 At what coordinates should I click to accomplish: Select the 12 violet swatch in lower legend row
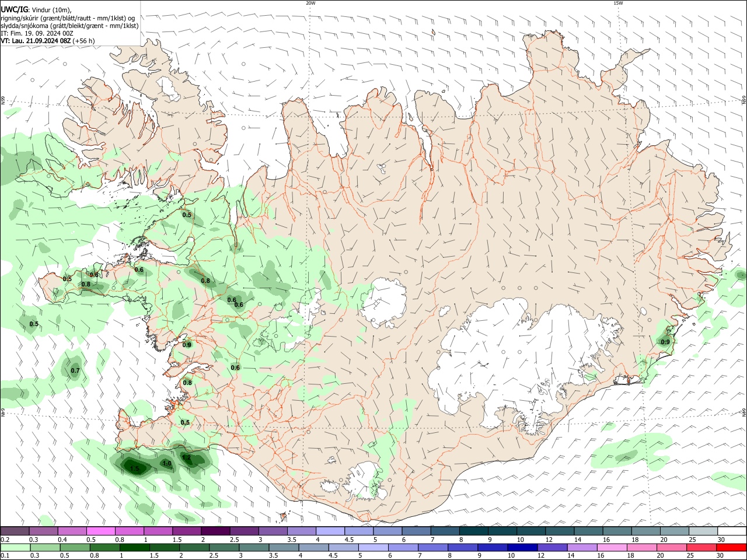(x=553, y=547)
